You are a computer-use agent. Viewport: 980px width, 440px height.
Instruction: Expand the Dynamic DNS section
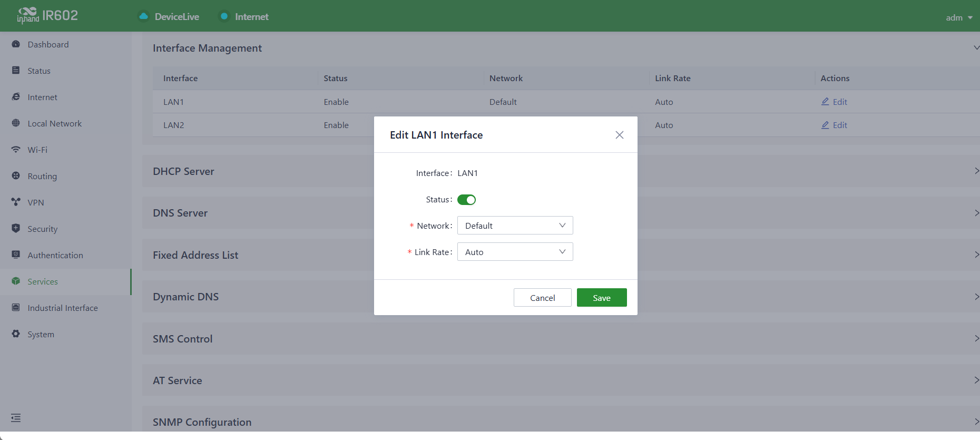561,297
